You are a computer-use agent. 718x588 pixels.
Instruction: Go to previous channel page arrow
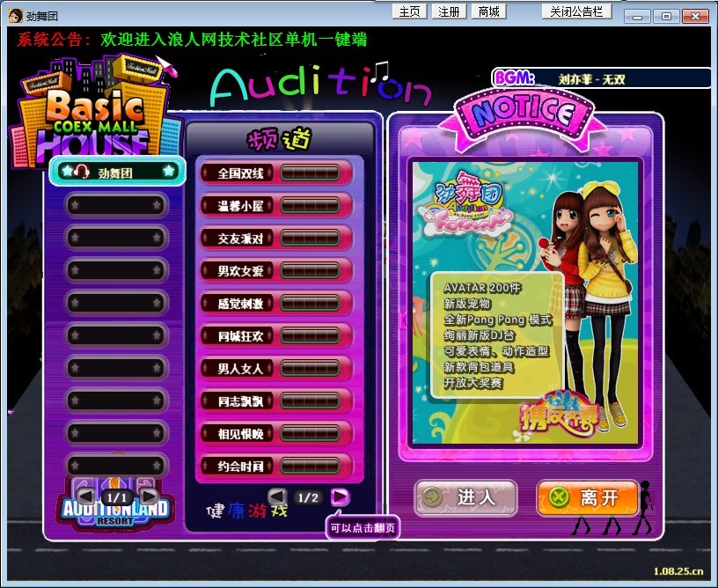pyautogui.click(x=277, y=497)
